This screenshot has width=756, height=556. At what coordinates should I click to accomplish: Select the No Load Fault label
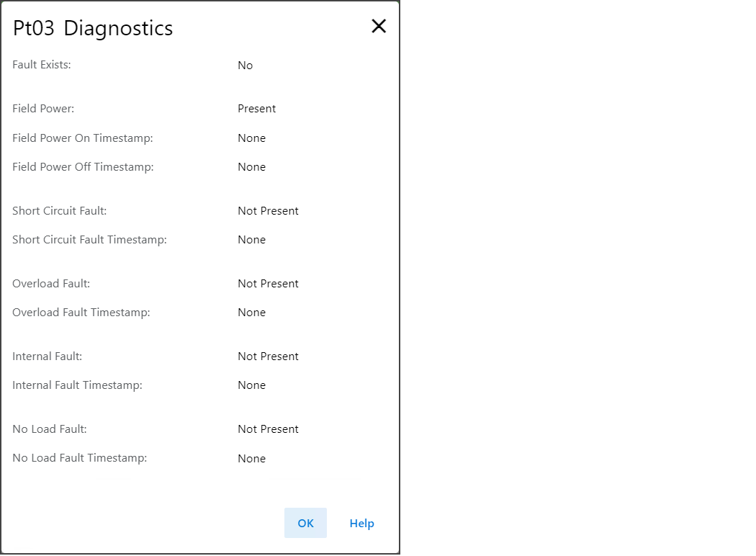click(x=50, y=429)
